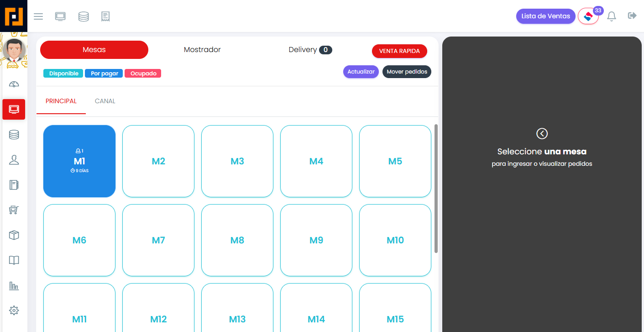
Task: Click the monitor icon in top toolbar
Action: pos(60,16)
